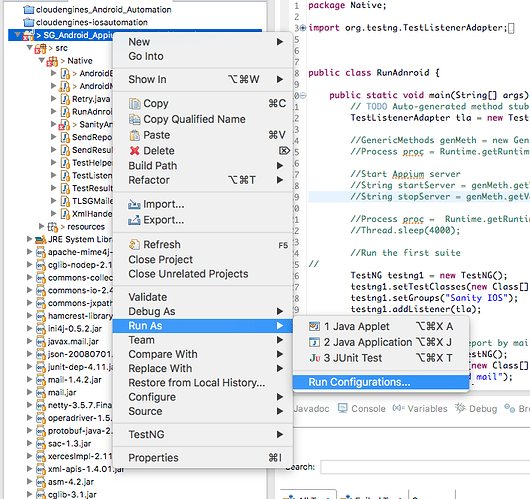Expand the Retry.java node
Viewport: 530px width, 499px height.
(53, 98)
